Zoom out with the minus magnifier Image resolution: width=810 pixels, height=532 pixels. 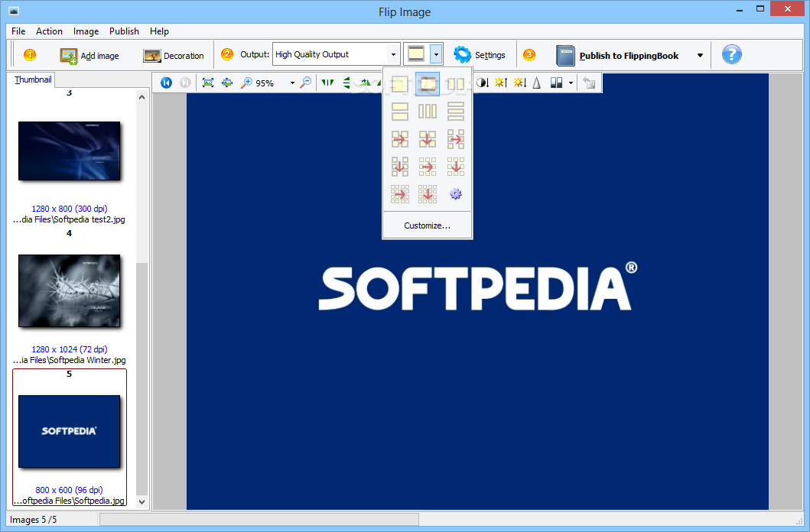click(307, 83)
